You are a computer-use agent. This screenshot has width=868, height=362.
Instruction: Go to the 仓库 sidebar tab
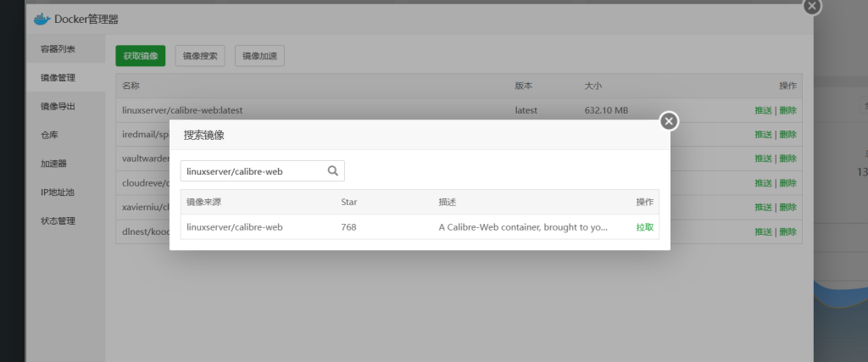[x=65, y=135]
